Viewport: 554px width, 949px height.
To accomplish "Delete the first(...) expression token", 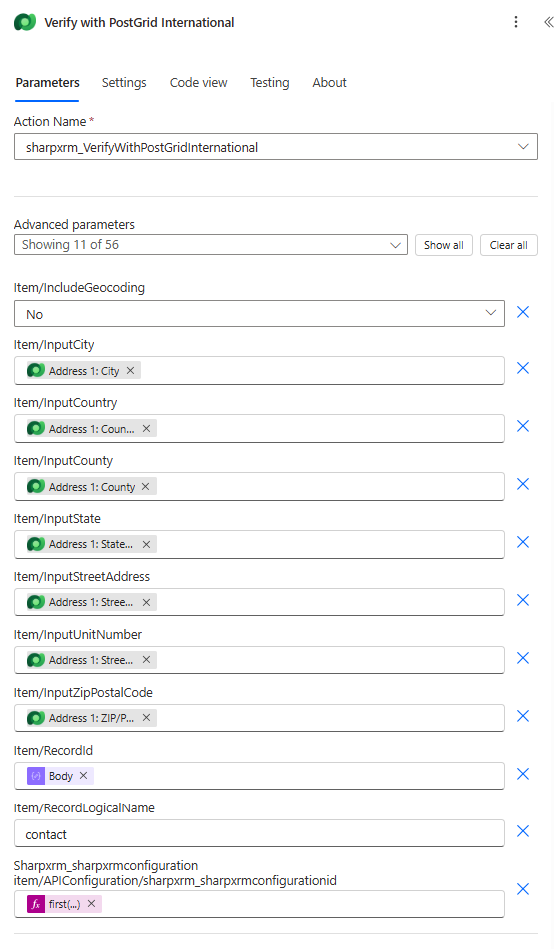I will click(x=91, y=904).
